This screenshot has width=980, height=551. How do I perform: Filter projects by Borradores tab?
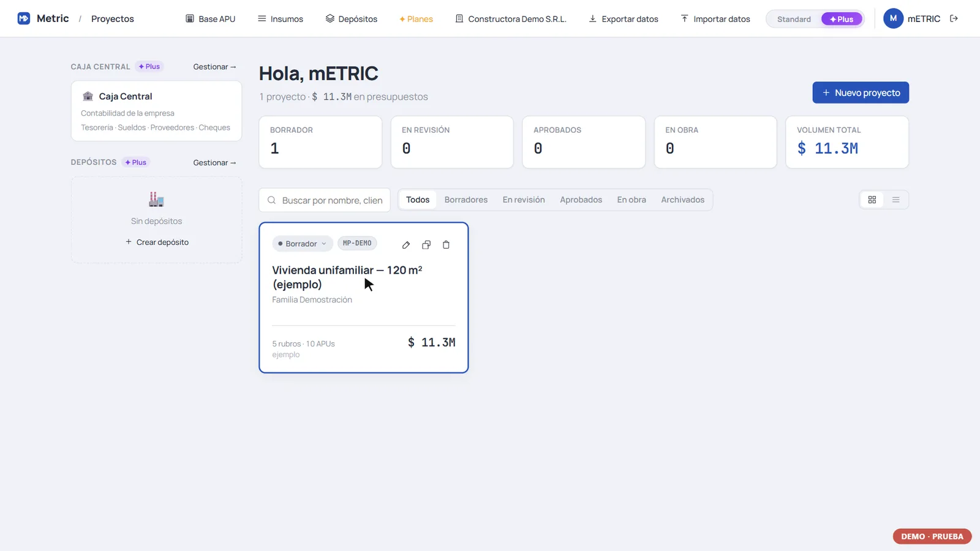pyautogui.click(x=466, y=200)
